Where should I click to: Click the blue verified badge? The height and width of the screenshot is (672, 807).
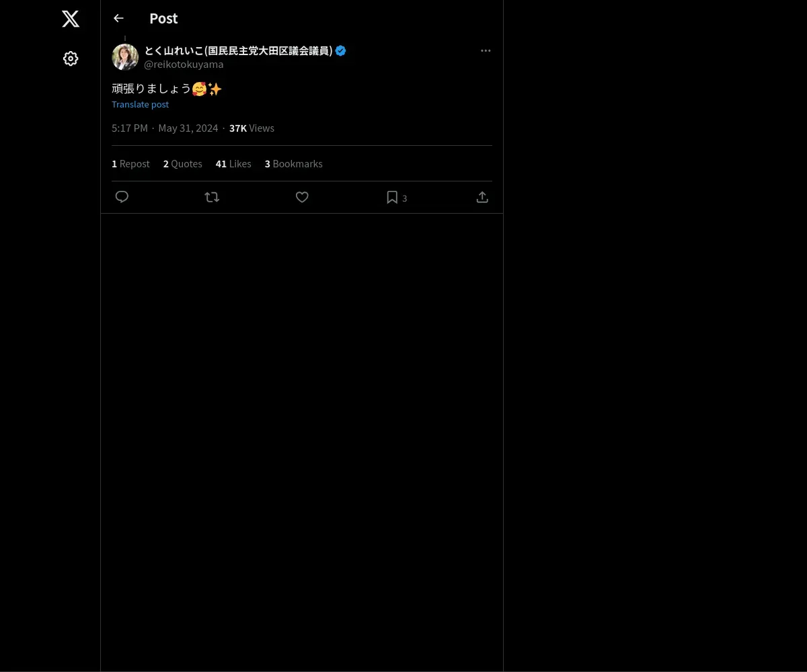click(x=340, y=51)
